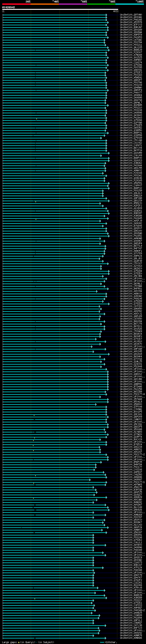Select the query name AV420942

coord(8,8)
